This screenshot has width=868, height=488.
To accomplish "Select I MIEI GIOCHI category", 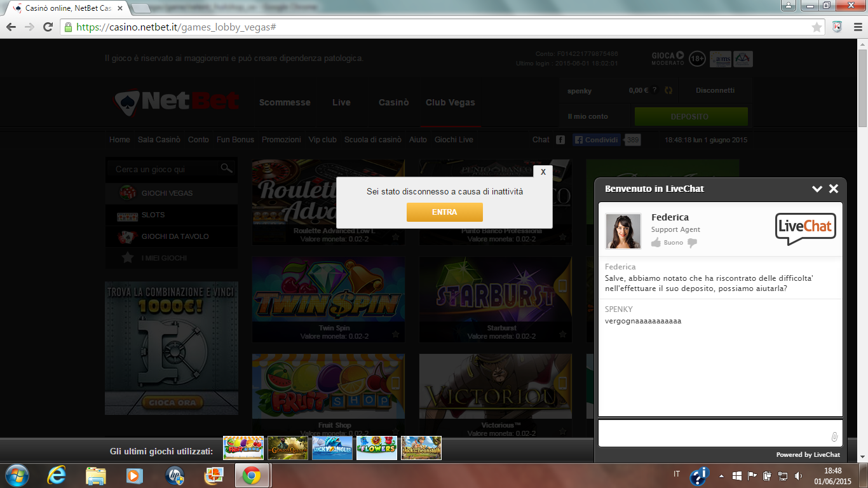I will point(172,258).
